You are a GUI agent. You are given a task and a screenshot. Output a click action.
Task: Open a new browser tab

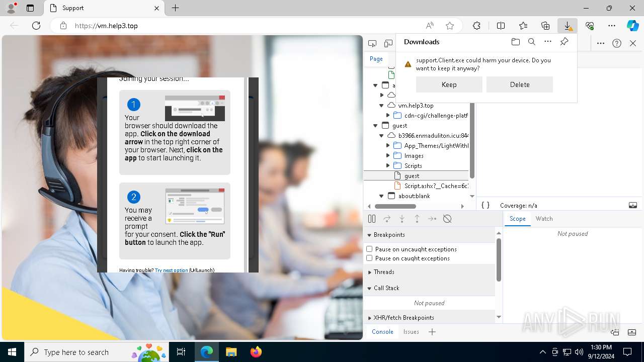coord(175,8)
